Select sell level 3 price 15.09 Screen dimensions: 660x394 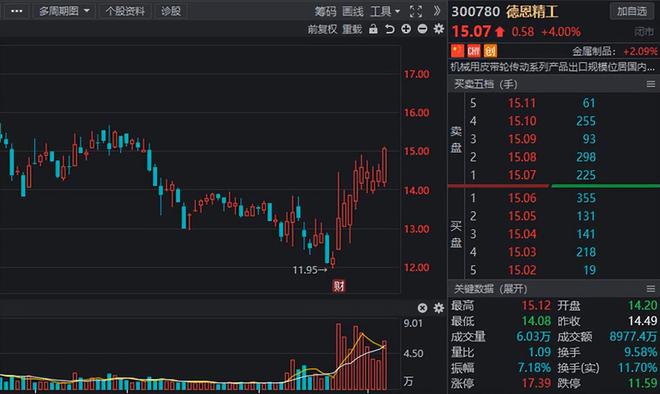point(522,139)
